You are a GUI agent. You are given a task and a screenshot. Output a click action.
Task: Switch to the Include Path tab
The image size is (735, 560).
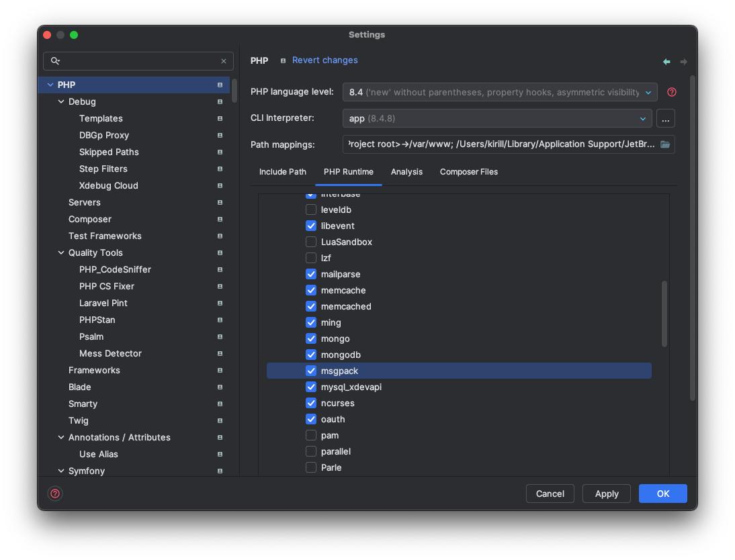(283, 172)
